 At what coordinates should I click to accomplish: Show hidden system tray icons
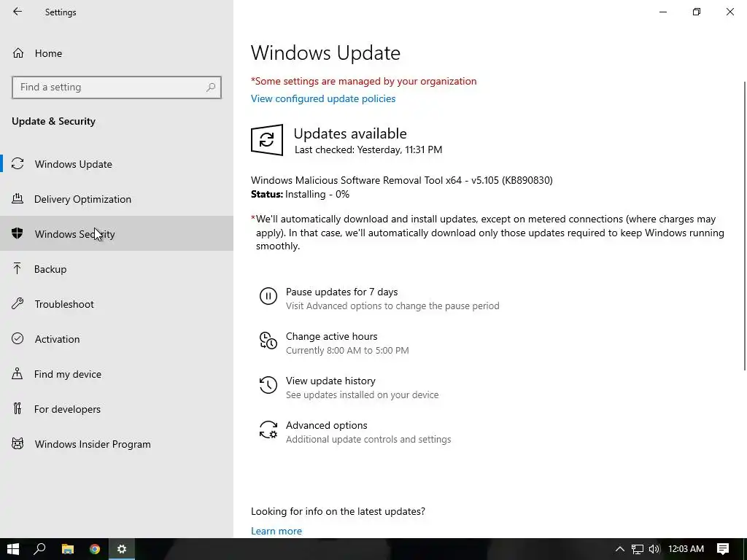point(620,549)
